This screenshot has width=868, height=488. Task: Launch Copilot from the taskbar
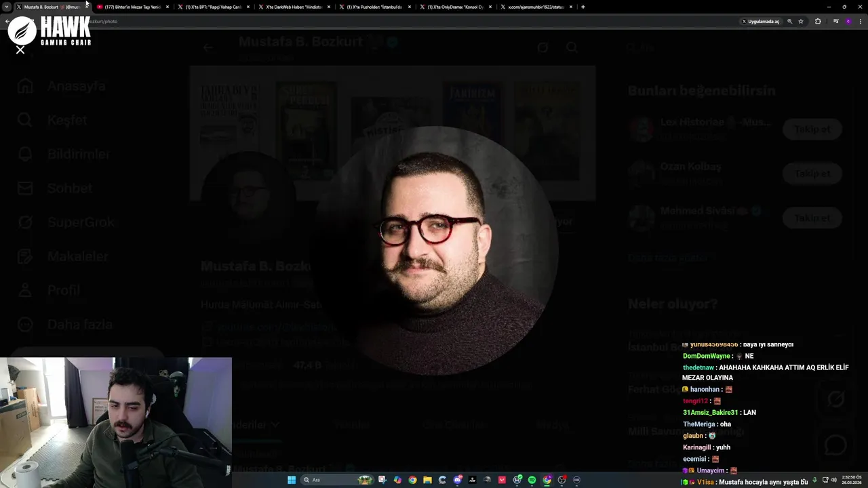point(397,480)
